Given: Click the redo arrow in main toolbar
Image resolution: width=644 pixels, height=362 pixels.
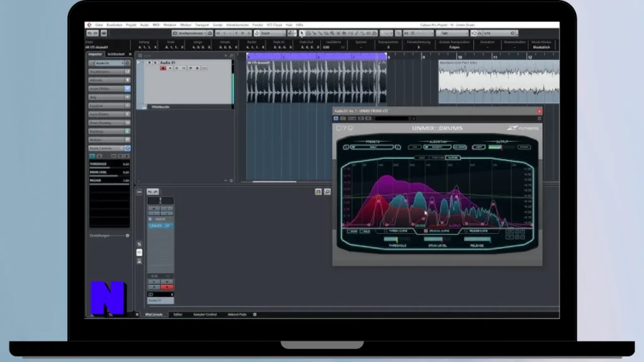Looking at the screenshot, I should coord(96,33).
